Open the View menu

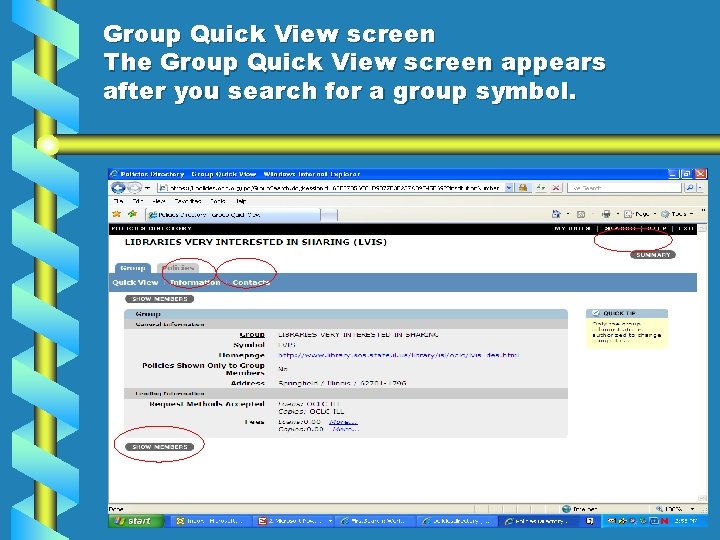point(158,201)
